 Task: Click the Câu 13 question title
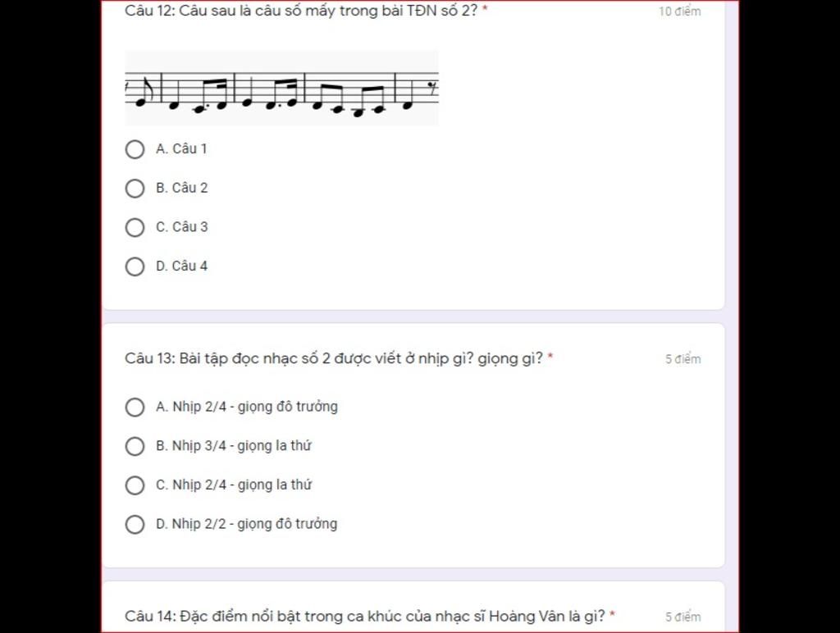pos(339,358)
